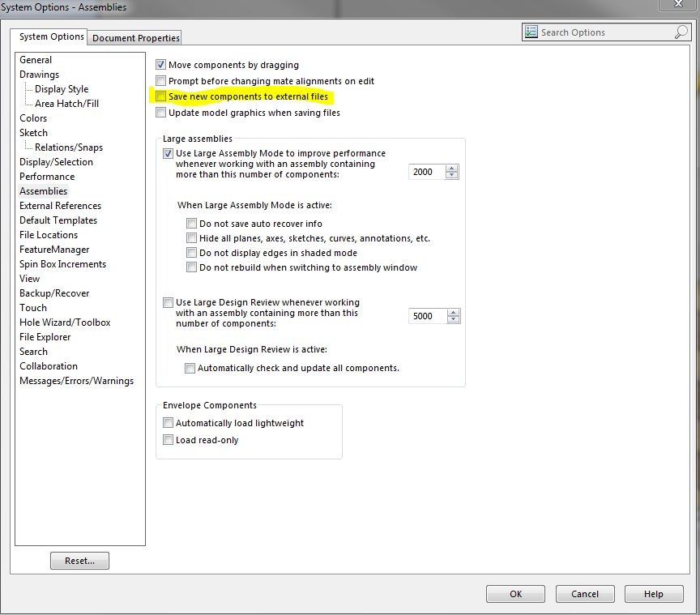Increase Large Design Review component count
Viewport: 700px width, 615px height.
tap(453, 313)
